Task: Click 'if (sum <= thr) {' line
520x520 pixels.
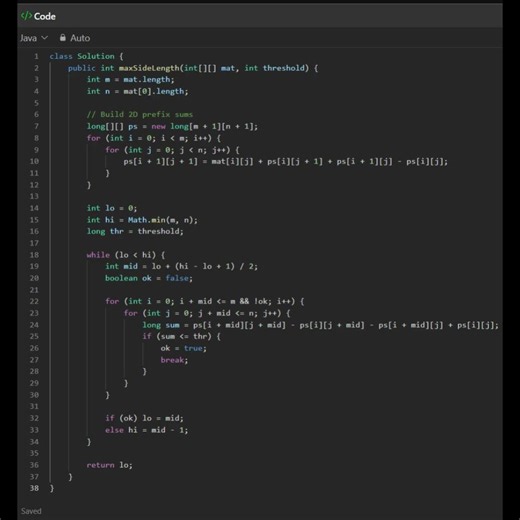Action: pos(181,336)
